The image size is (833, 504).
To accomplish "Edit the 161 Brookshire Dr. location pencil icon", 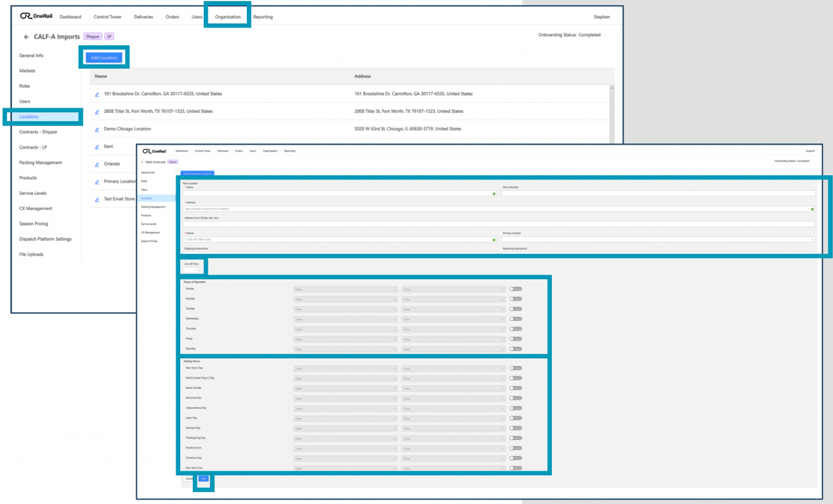I will [97, 94].
